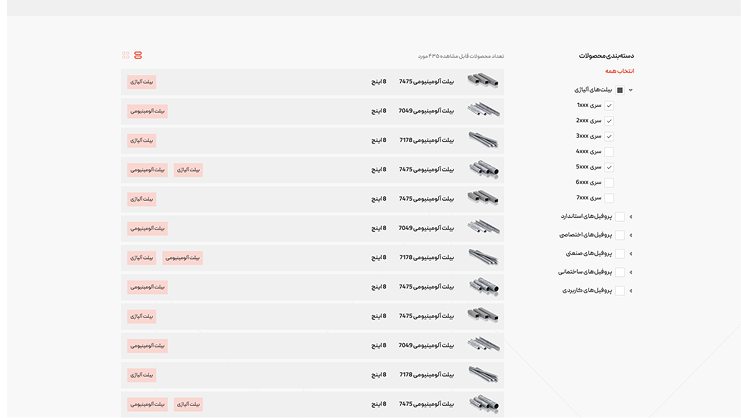
Task: Uncheck the 'سری 3xxx' checkbox
Action: coord(609,136)
